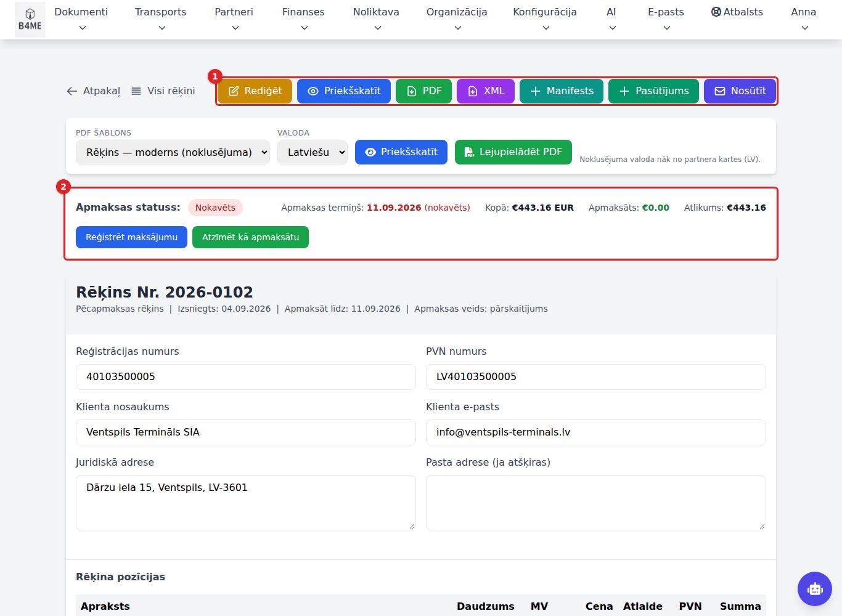Screen dimensions: 842x616
Task: Click Reģistrēt maksājumu button
Action: [x=131, y=237]
